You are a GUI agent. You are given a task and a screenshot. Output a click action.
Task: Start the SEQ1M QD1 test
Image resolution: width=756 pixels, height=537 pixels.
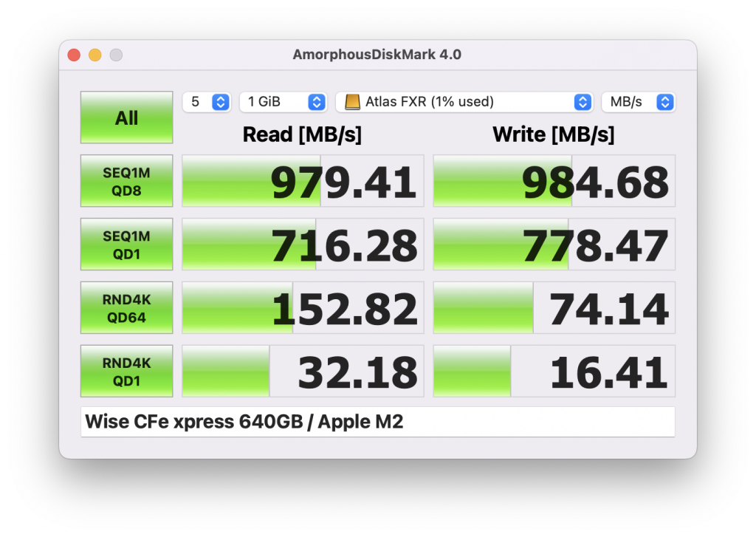pos(126,244)
